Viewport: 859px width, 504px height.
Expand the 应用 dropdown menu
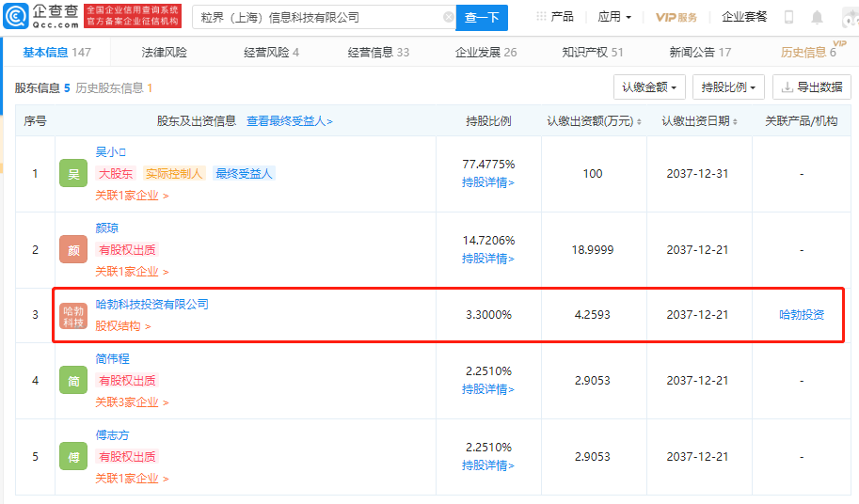[x=614, y=17]
